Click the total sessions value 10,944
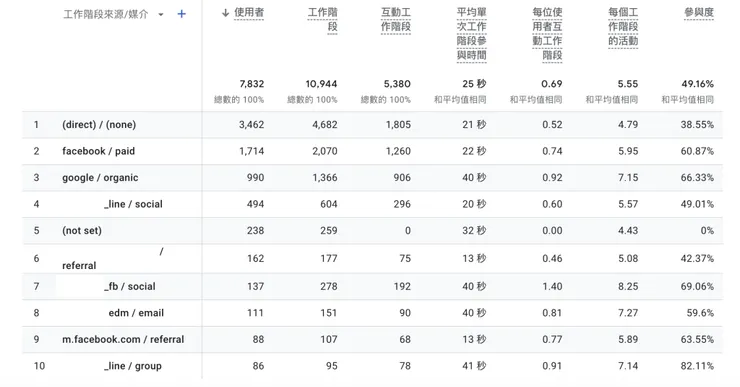This screenshot has width=740, height=387. [321, 84]
